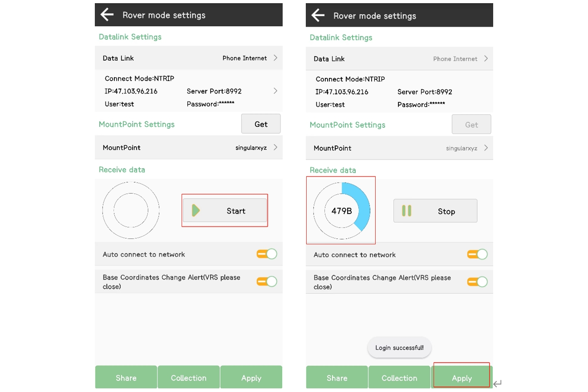588x392 pixels.
Task: Open NTRIP connection details via chevron
Action: point(275,91)
